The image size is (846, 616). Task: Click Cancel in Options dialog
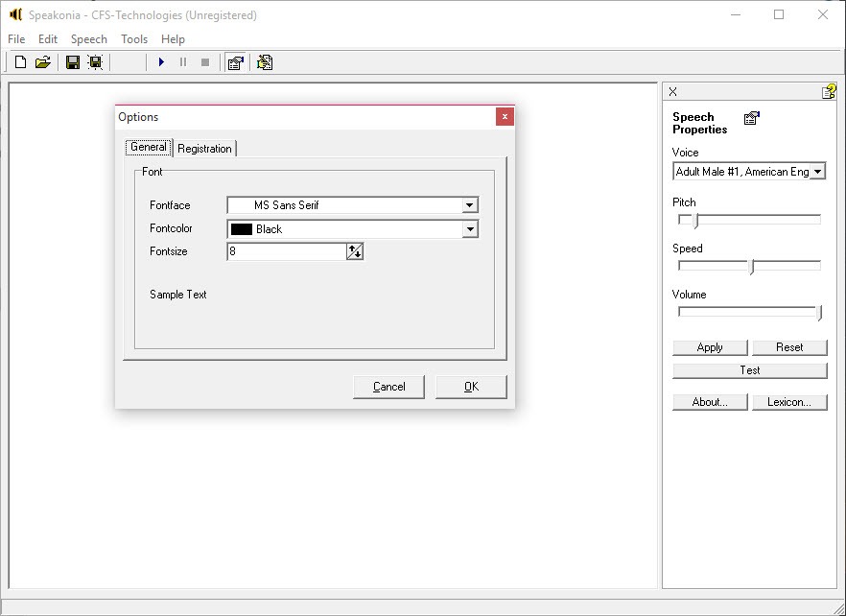tap(389, 387)
